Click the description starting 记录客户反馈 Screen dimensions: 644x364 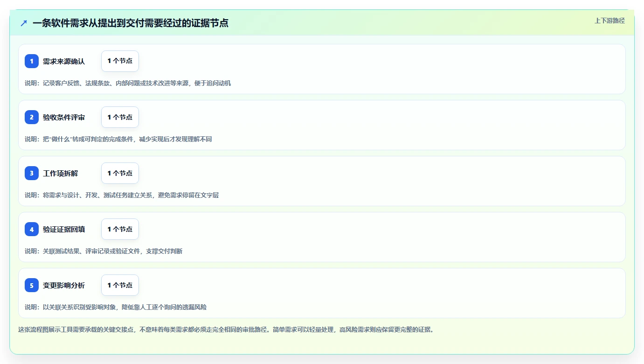tap(128, 83)
